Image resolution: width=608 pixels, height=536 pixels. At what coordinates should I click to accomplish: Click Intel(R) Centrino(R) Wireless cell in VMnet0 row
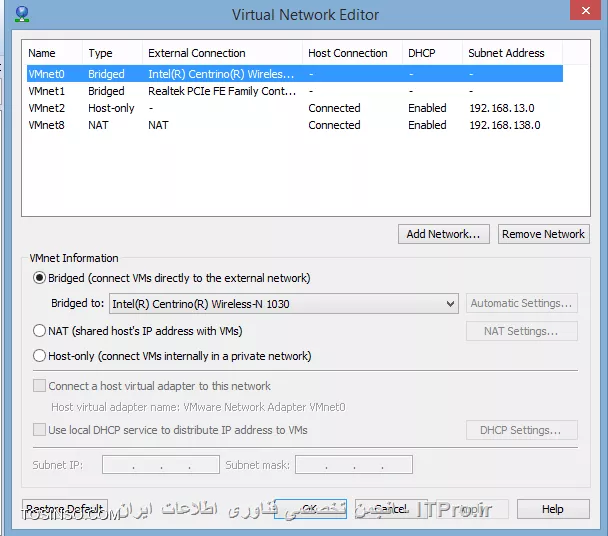(221, 74)
